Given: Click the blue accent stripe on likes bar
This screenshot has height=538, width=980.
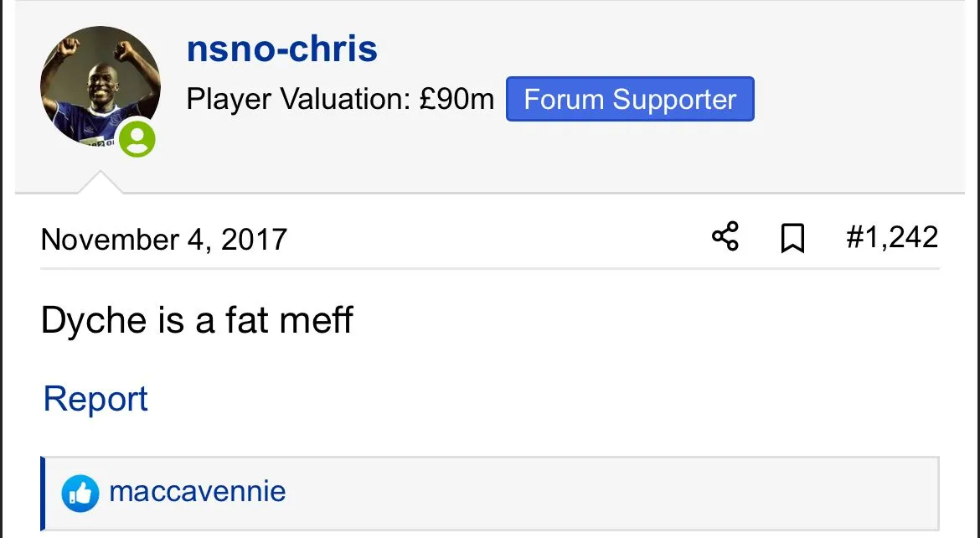Looking at the screenshot, I should [x=43, y=493].
